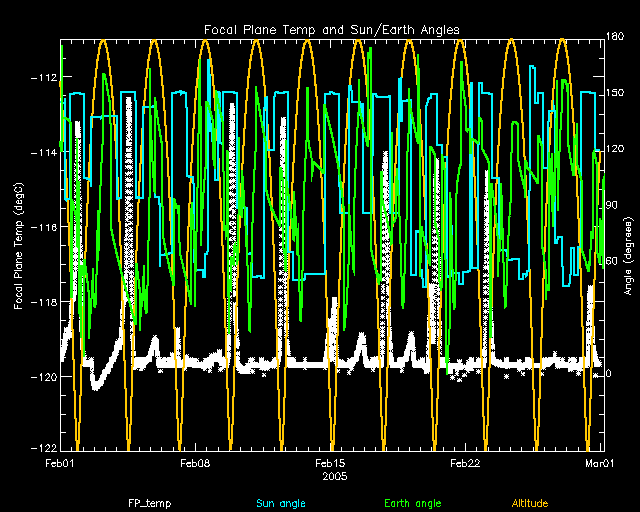The height and width of the screenshot is (512, 640).
Task: Select the Feb15 date tick label
Action: pyautogui.click(x=330, y=464)
